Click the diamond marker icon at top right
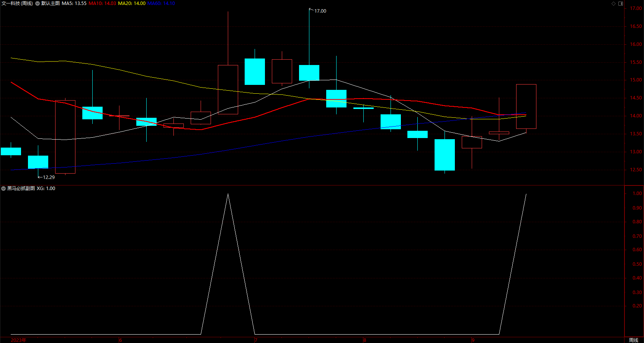The height and width of the screenshot is (343, 644). (613, 3)
